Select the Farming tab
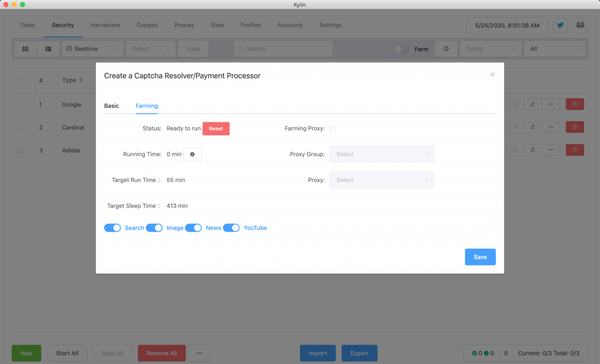This screenshot has height=364, width=600. [146, 106]
